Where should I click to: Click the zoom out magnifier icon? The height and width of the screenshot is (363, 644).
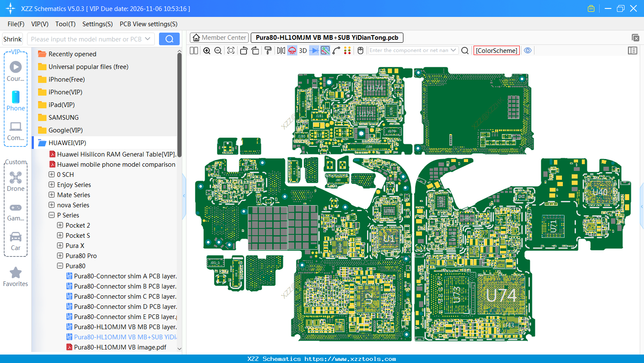pos(218,51)
